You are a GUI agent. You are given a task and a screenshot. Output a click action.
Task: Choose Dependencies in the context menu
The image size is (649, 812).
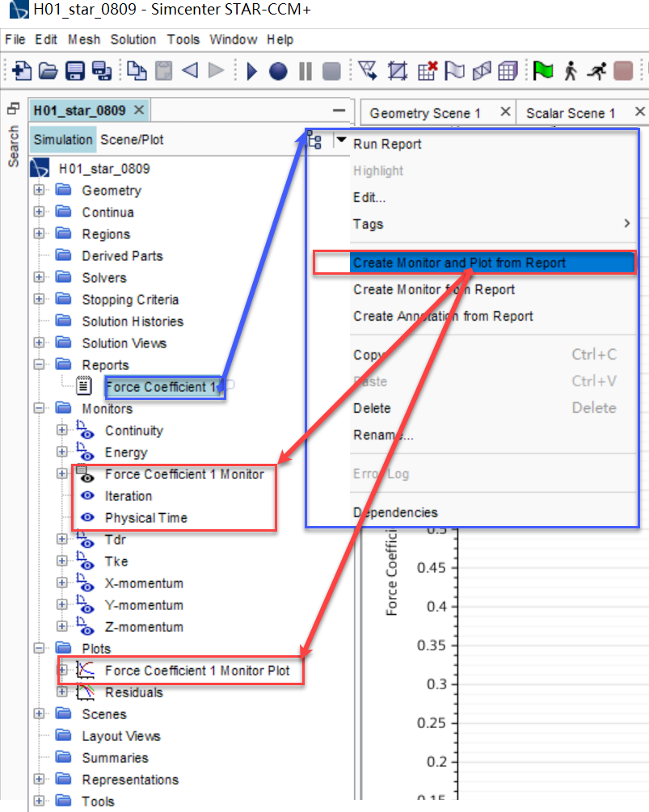coord(494,512)
